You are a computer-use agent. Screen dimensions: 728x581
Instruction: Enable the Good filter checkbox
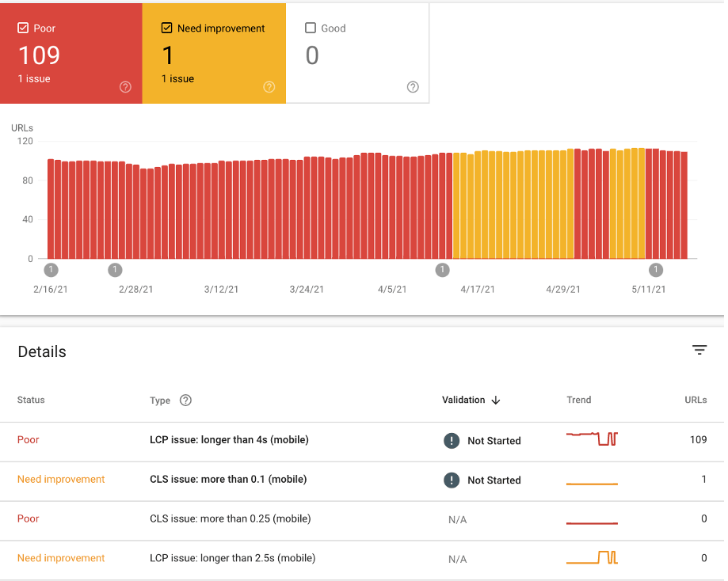tap(310, 28)
